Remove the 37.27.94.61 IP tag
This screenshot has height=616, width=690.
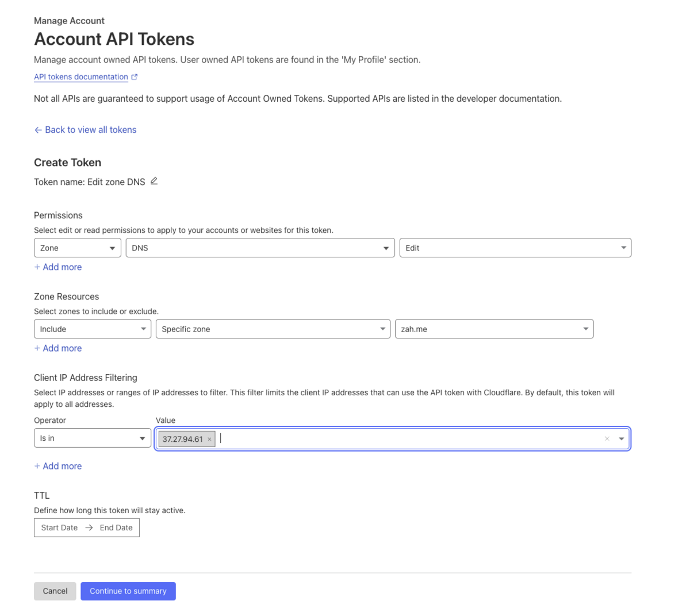(x=209, y=439)
